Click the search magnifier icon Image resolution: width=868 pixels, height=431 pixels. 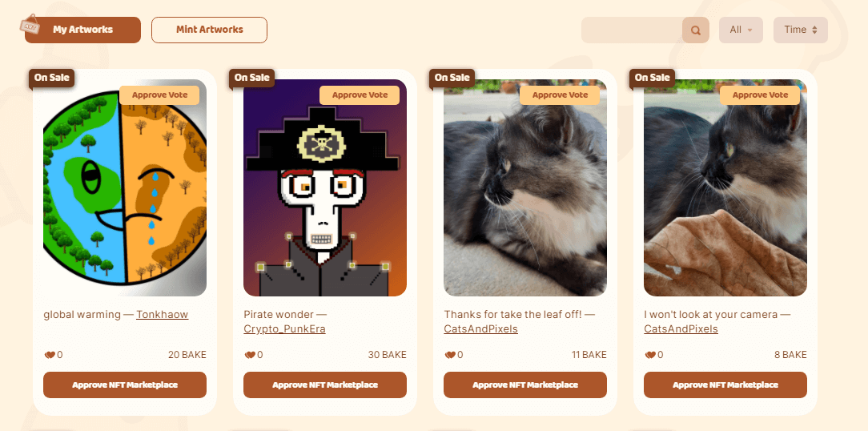(696, 30)
